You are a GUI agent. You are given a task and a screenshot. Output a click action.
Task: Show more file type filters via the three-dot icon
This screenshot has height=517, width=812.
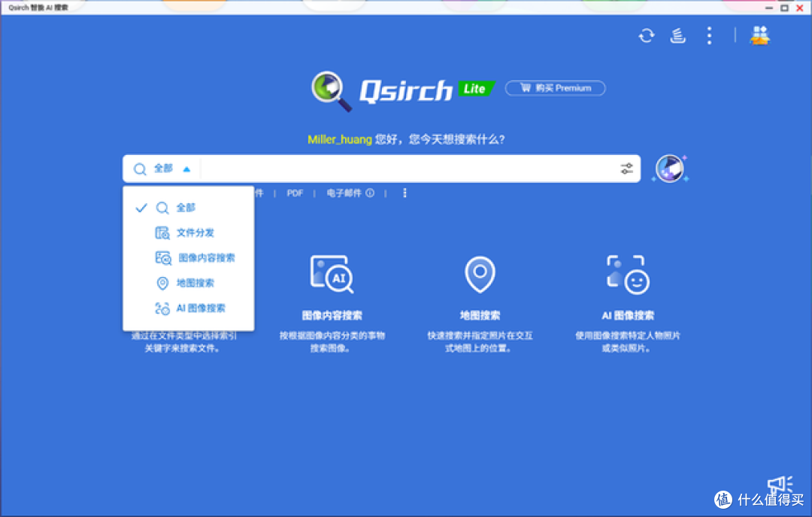point(404,193)
